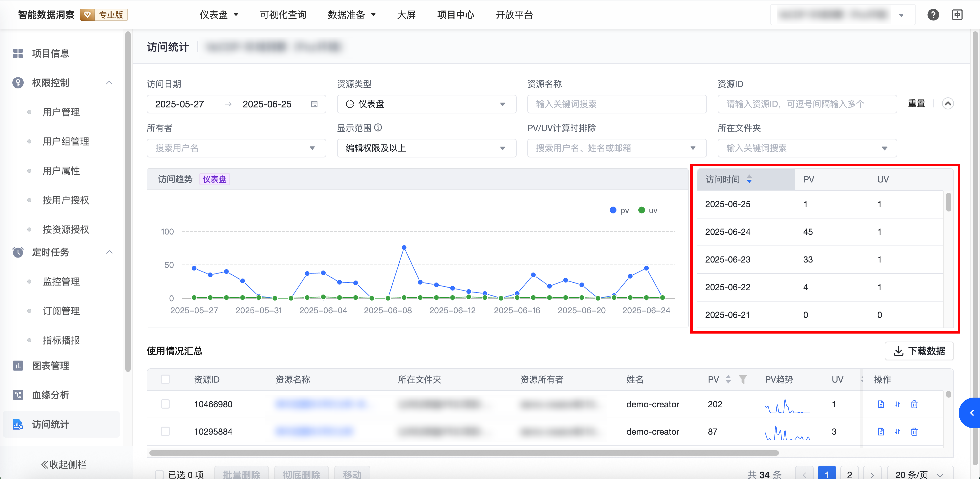Viewport: 980px width, 479px height.
Task: Click the PV趋势 sparkline for resource 10466980
Action: [x=787, y=406]
